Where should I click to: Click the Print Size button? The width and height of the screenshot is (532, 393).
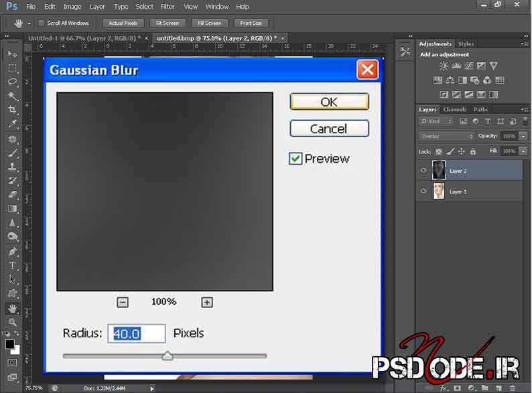(x=251, y=23)
